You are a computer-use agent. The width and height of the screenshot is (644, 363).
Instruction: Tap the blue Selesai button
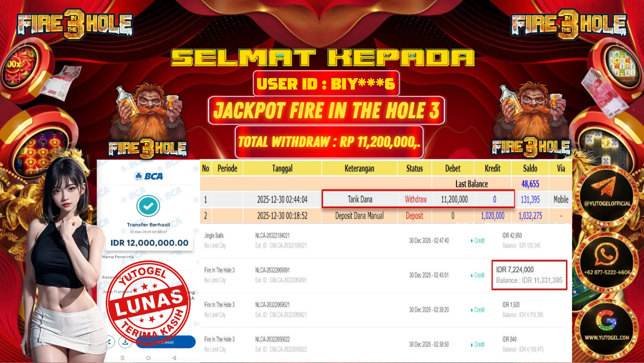click(166, 342)
